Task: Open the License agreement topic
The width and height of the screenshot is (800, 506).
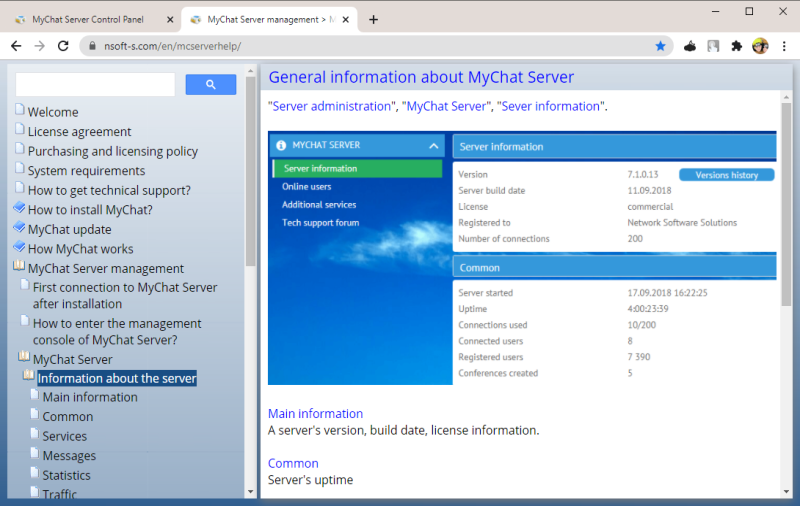Action: click(x=80, y=132)
